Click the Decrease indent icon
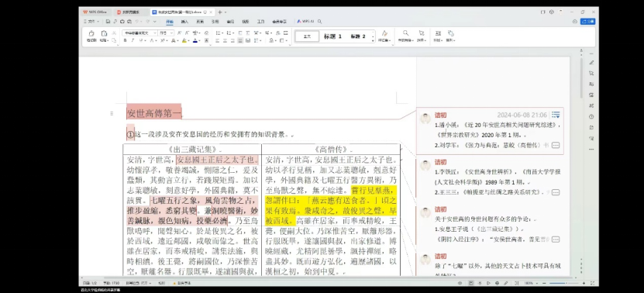Image resolution: width=644 pixels, height=293 pixels. 240,33
